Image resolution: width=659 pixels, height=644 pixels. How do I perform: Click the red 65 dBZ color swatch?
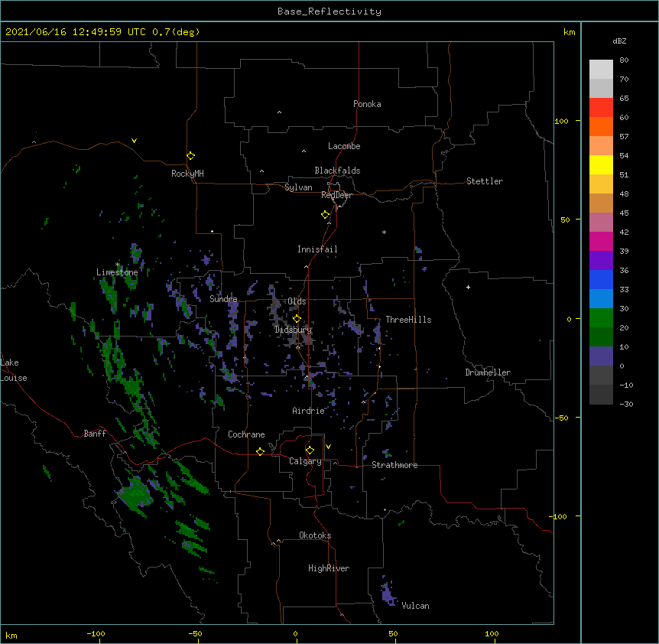pyautogui.click(x=601, y=108)
